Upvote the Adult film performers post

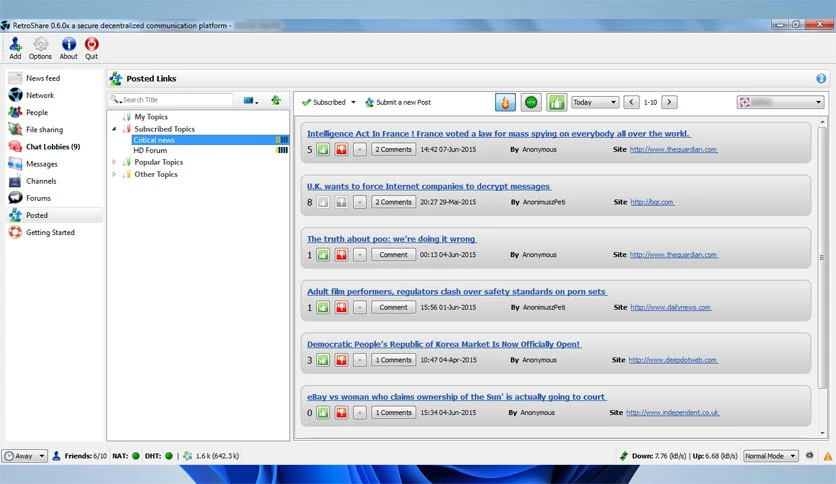point(323,307)
